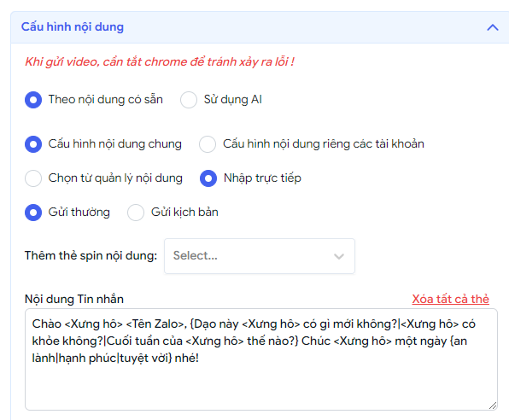The image size is (509, 420).
Task: Select the Theo nội dung có sẵn radio
Action: (x=33, y=100)
